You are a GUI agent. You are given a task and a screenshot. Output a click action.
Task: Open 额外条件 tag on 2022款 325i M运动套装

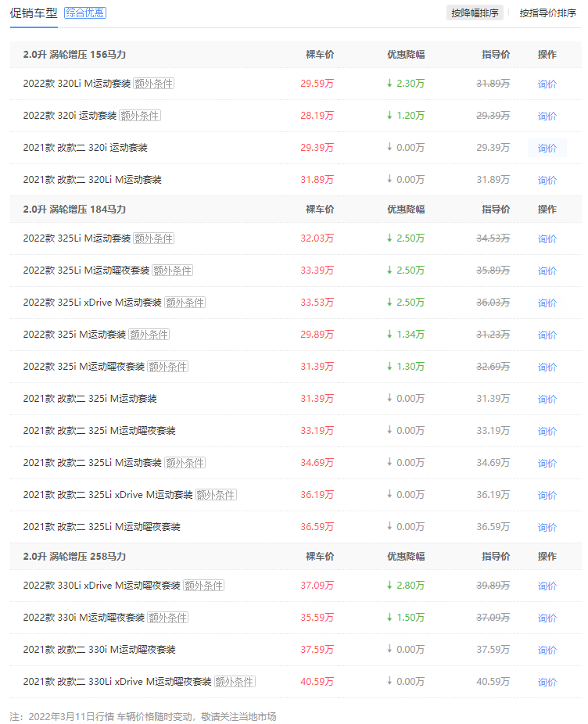[x=149, y=335]
